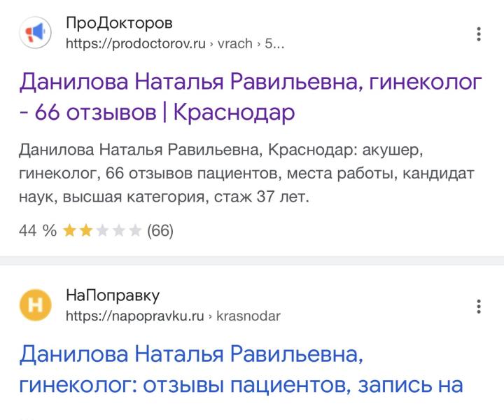Click the first gold rating star

coord(69,231)
